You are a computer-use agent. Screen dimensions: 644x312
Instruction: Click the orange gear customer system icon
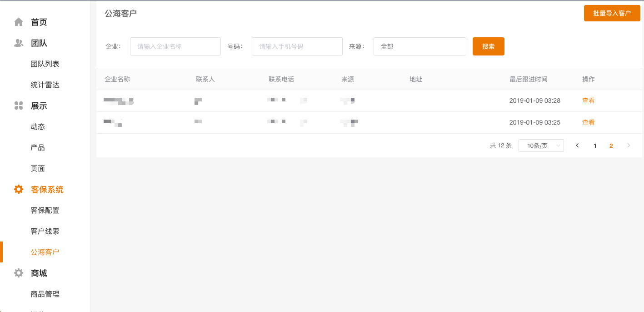(19, 190)
